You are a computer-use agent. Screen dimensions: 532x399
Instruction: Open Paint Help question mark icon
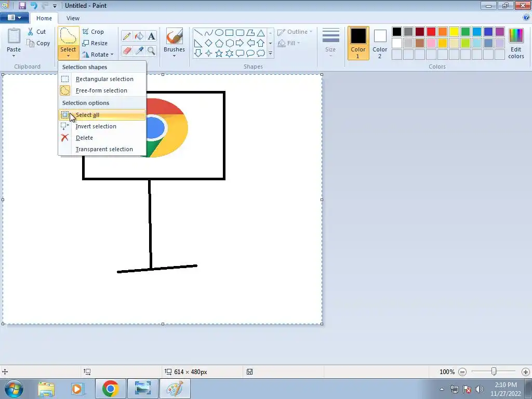(x=526, y=17)
